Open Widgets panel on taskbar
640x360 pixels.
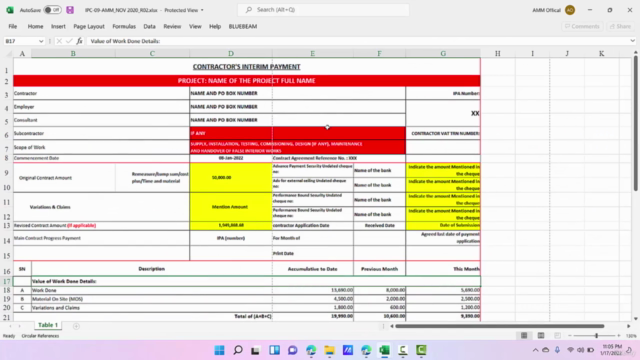click(x=274, y=350)
